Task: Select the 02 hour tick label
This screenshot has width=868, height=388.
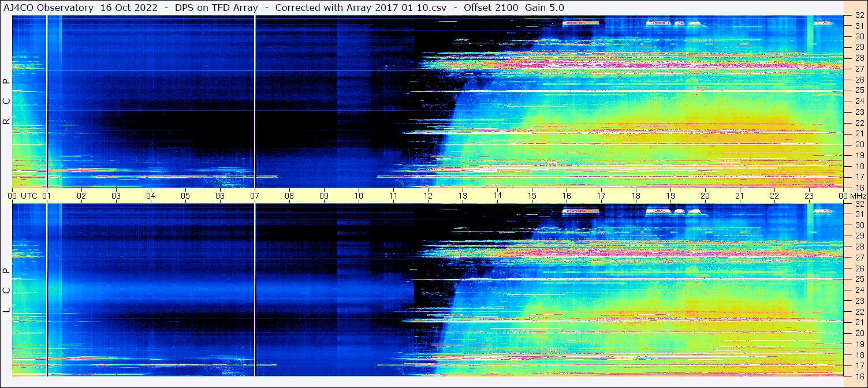Action: coord(81,196)
